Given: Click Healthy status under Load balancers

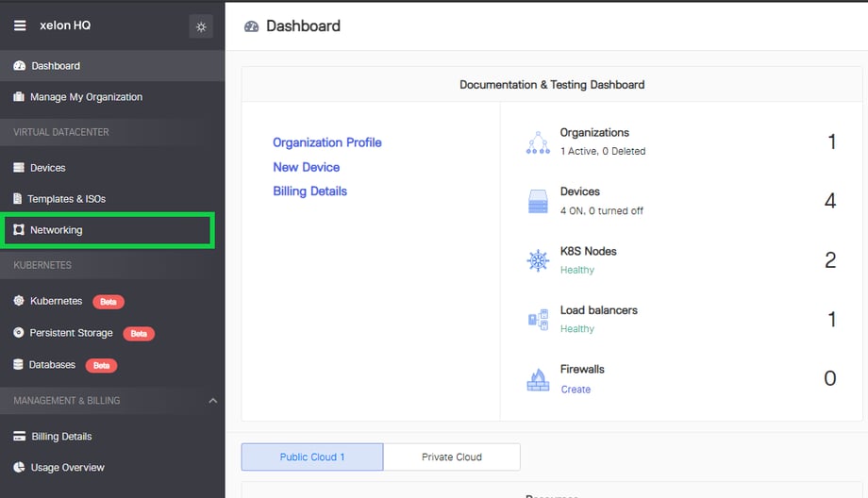Looking at the screenshot, I should coord(577,328).
